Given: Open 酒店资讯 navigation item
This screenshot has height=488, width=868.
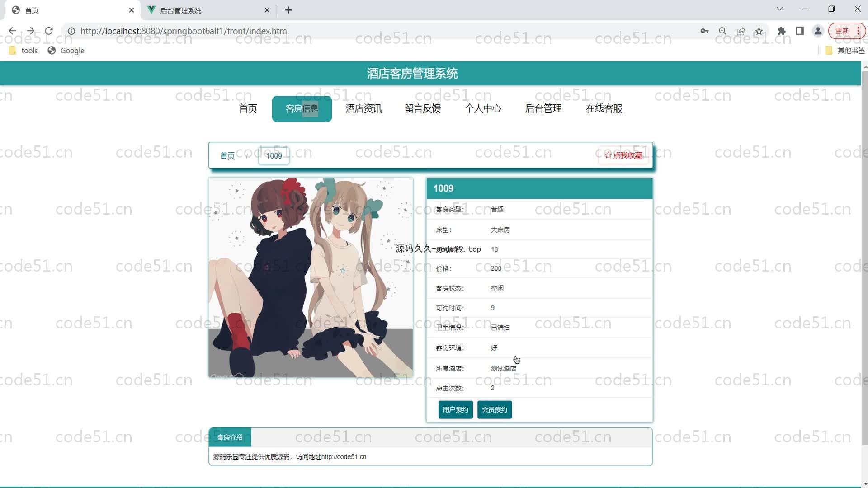Looking at the screenshot, I should [364, 108].
